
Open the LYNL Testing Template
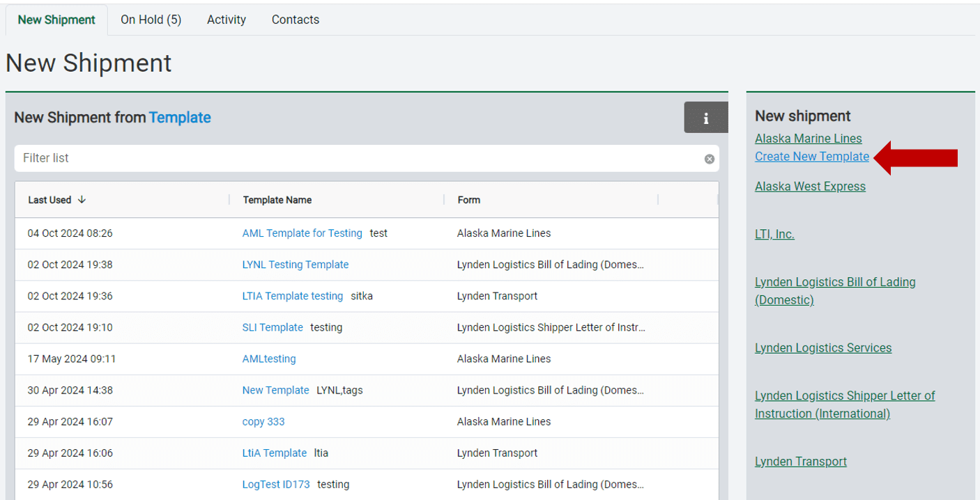[x=295, y=265]
